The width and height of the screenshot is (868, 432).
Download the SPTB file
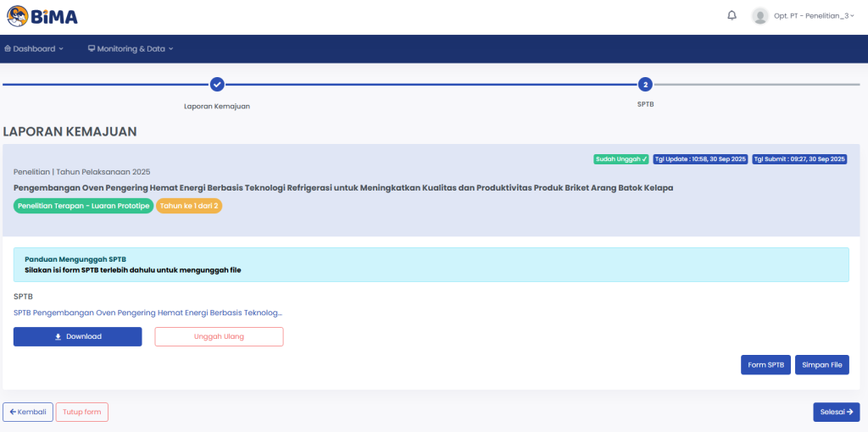(77, 336)
